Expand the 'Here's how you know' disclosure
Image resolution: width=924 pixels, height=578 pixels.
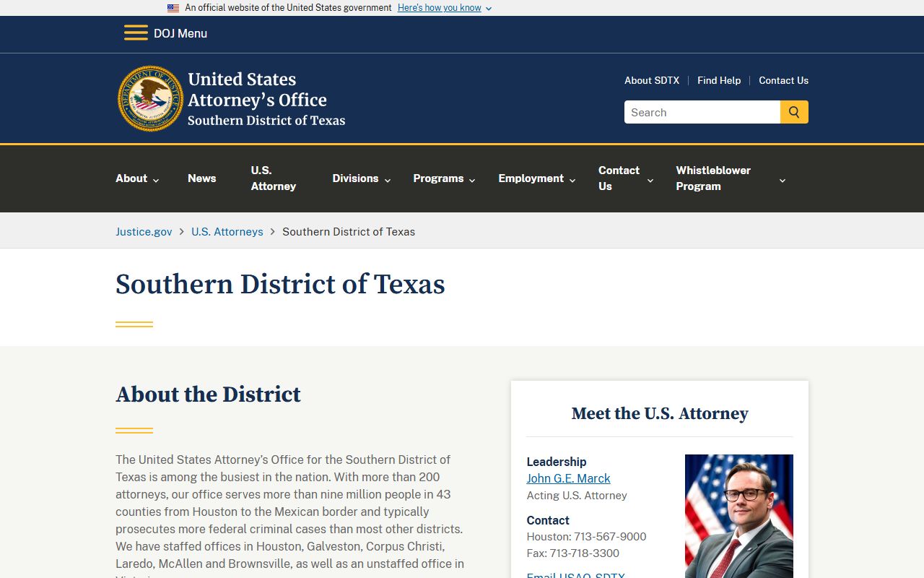click(x=445, y=8)
